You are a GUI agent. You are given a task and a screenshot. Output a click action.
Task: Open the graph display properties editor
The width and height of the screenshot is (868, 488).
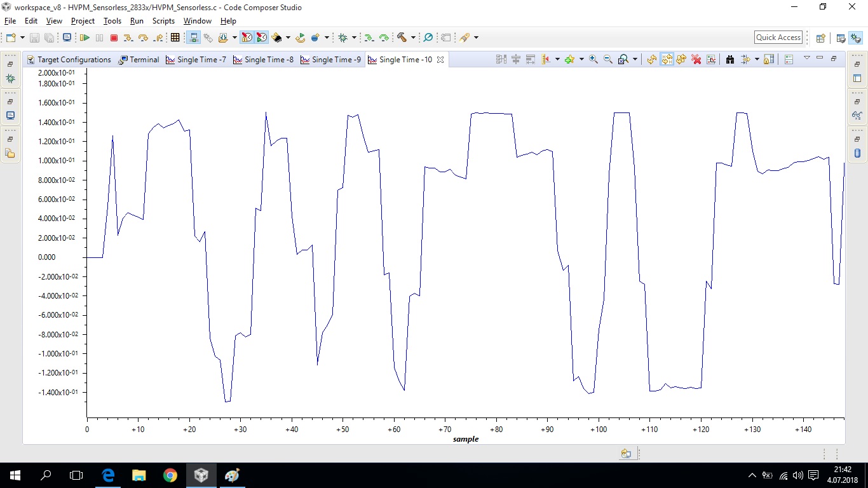point(711,59)
